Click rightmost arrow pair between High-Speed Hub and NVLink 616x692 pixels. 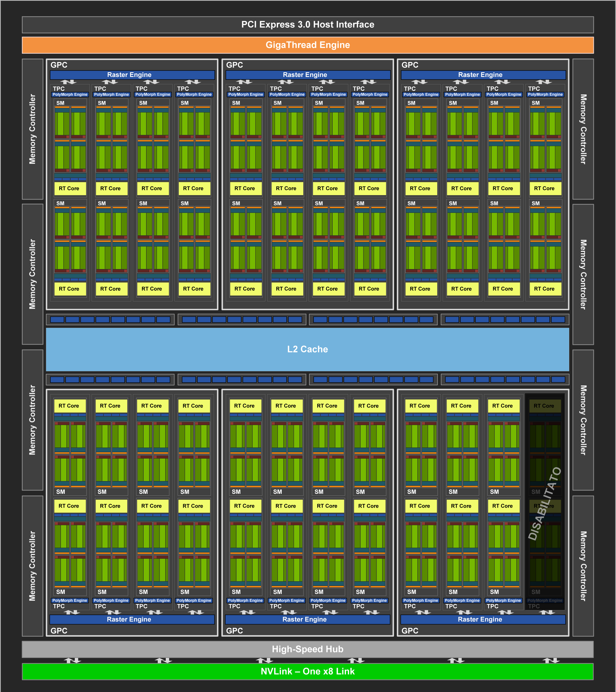point(551,660)
